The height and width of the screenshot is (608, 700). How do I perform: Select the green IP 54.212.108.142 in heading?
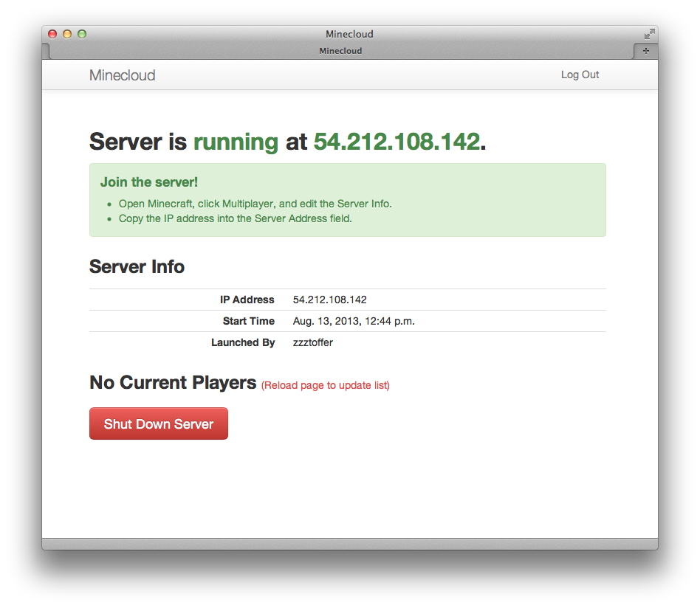397,142
